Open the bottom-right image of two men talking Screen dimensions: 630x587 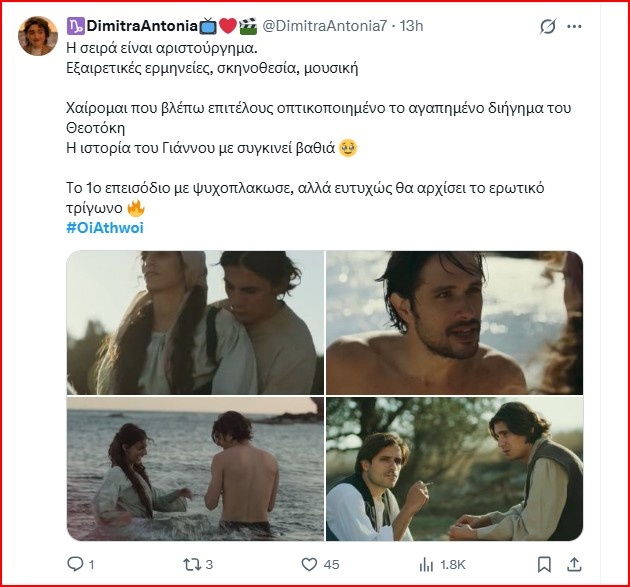coord(454,468)
